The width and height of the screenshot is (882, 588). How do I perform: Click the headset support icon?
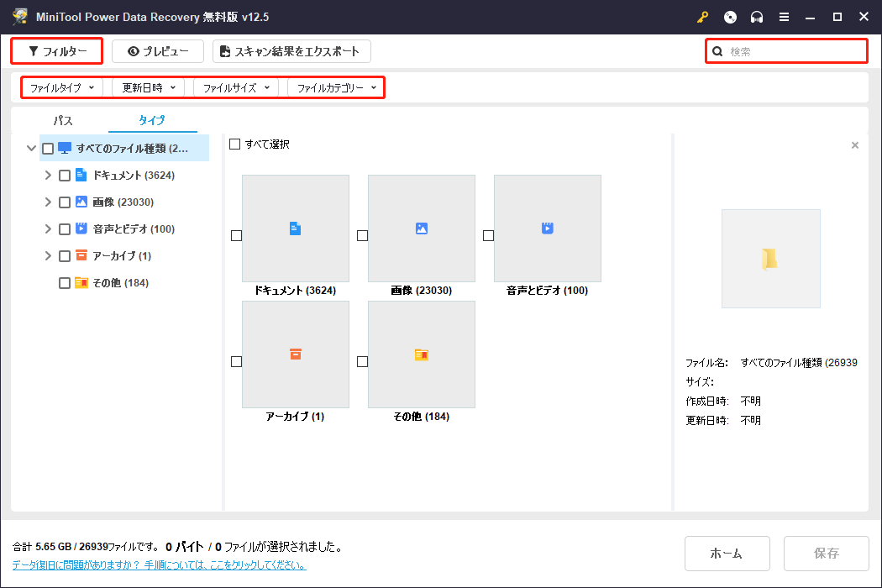(x=757, y=17)
